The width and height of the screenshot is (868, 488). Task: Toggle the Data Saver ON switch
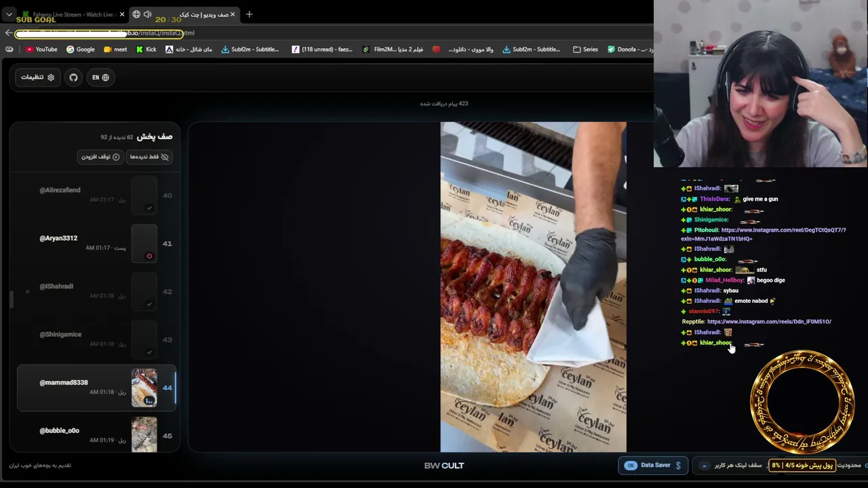[631, 466]
